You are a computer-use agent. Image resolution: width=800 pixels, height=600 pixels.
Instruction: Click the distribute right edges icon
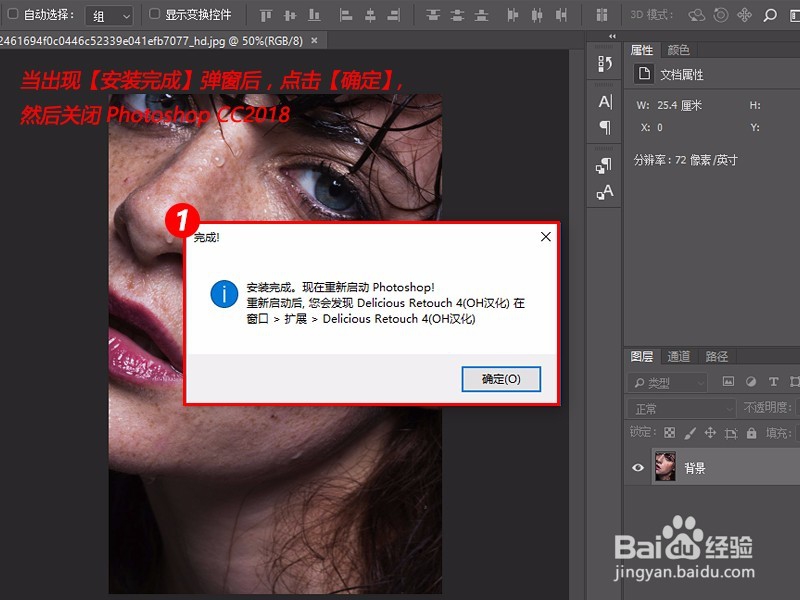pyautogui.click(x=561, y=16)
